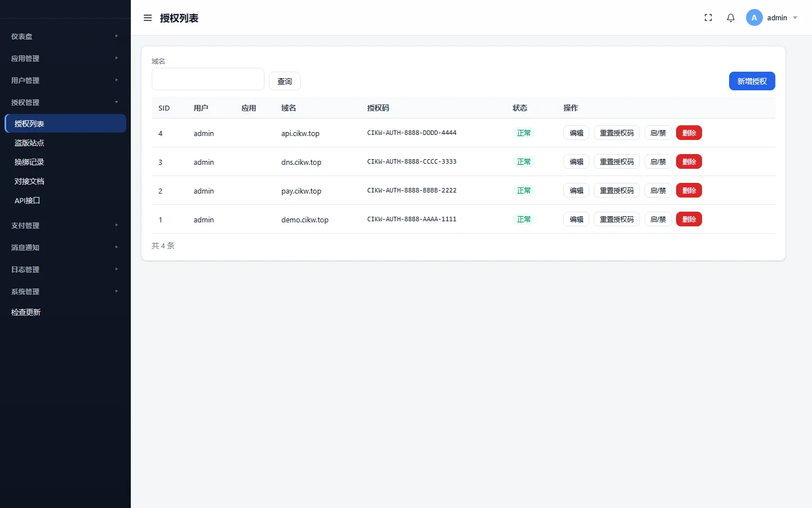Open 检查更新 from the sidebar
812x508 pixels.
65,312
